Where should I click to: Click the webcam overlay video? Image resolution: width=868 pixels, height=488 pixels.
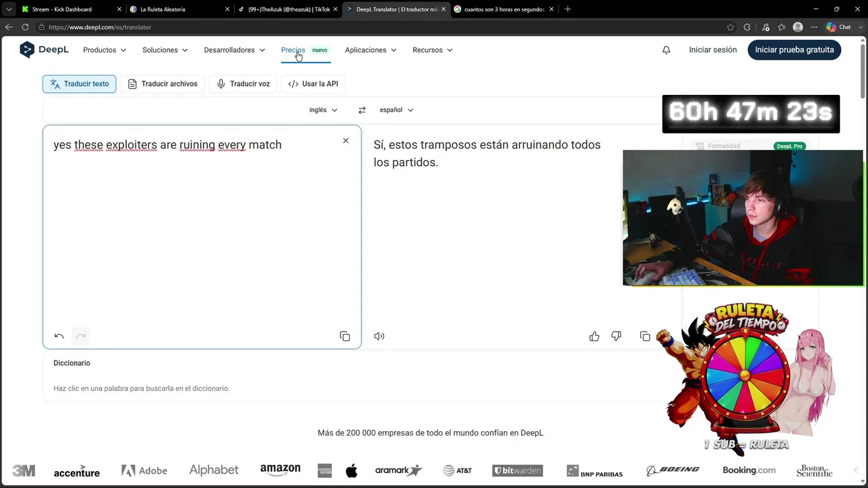743,218
